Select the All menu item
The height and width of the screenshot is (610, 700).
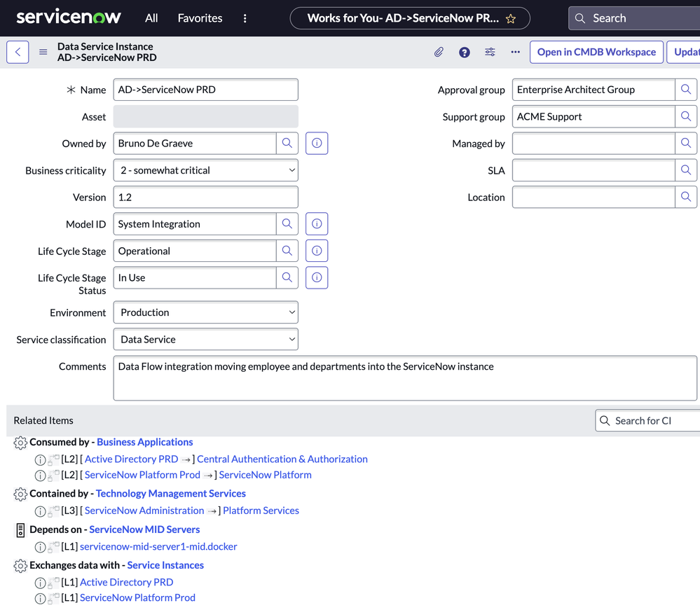coord(151,18)
